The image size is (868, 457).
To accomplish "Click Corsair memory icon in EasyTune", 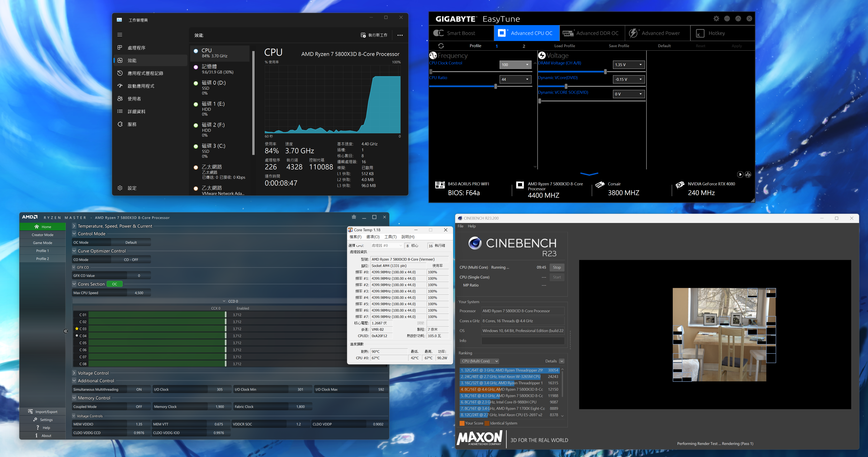I will click(x=600, y=185).
